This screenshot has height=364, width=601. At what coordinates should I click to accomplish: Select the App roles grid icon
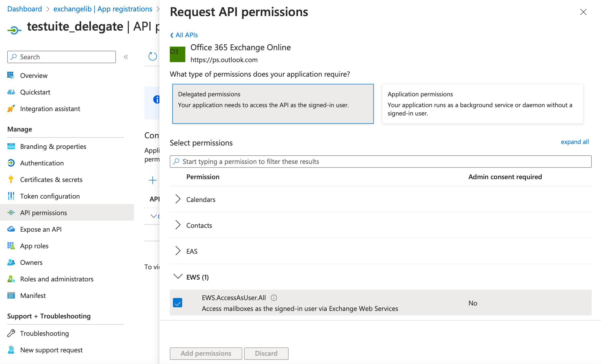11,246
